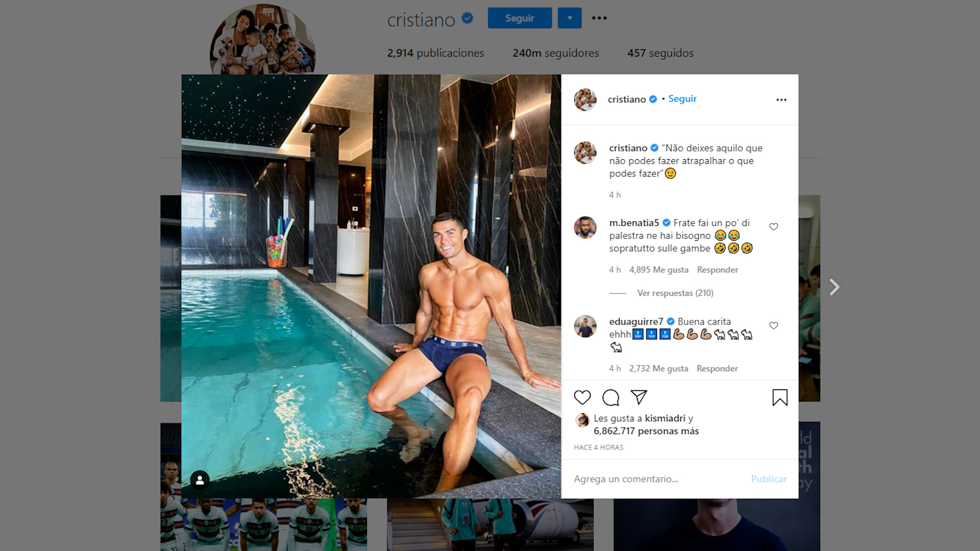Click blue Seguir button in profile header
Viewport: 980px width, 551px height.
[520, 18]
